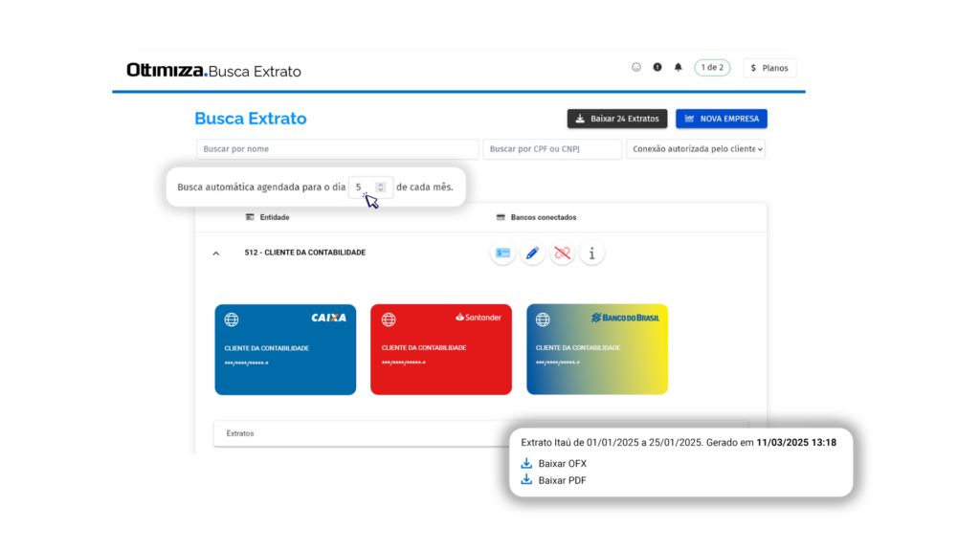
Task: Open the Planos button in header
Action: [x=768, y=68]
